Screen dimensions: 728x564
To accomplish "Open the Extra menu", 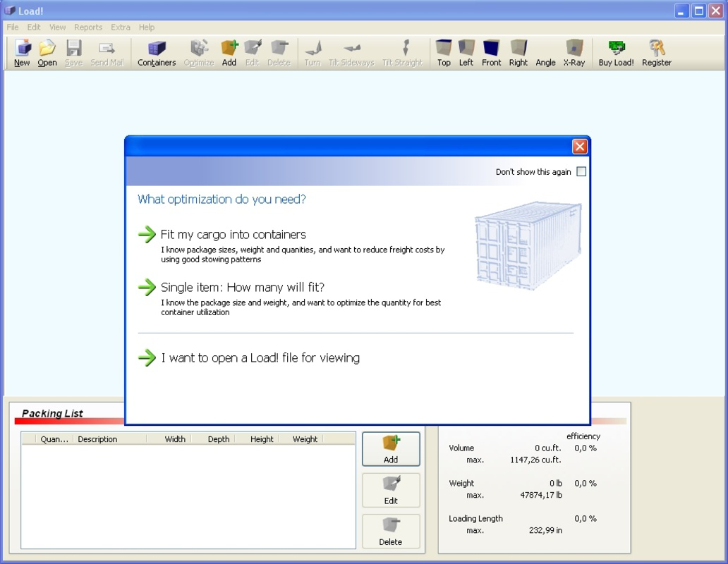I will (x=120, y=27).
